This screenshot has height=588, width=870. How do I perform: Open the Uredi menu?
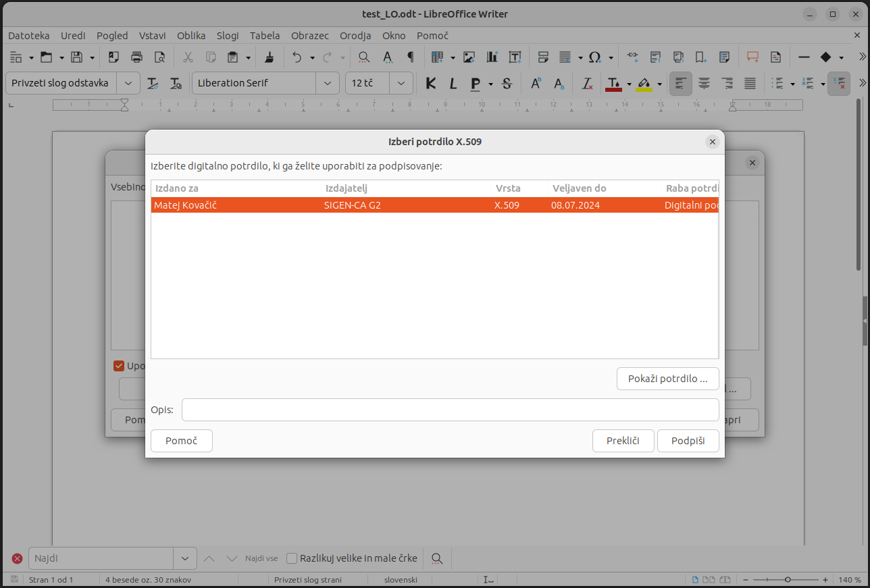tap(73, 36)
